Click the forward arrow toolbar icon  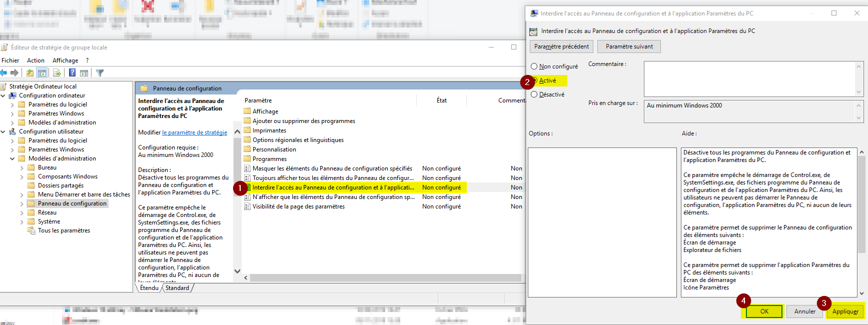[x=15, y=73]
